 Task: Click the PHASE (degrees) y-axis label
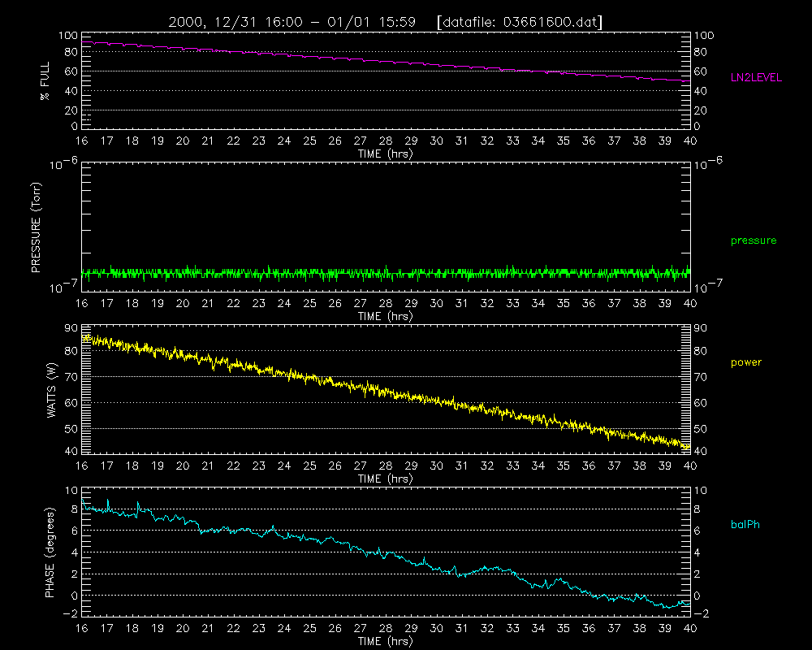click(50, 553)
